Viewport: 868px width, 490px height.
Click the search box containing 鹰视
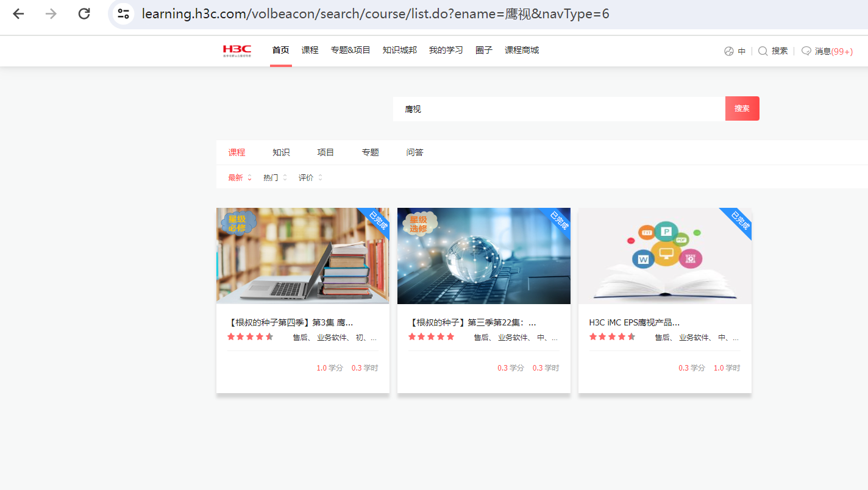click(559, 108)
